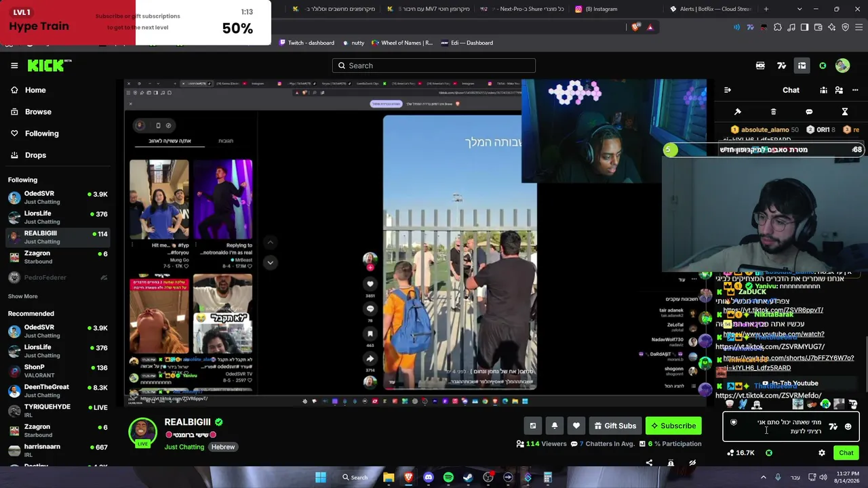The height and width of the screenshot is (488, 868).
Task: Toggle notifications with the bell button
Action: [555, 426]
